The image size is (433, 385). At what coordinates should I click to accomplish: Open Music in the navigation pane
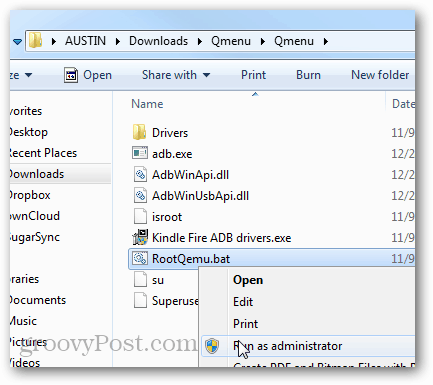click(23, 321)
